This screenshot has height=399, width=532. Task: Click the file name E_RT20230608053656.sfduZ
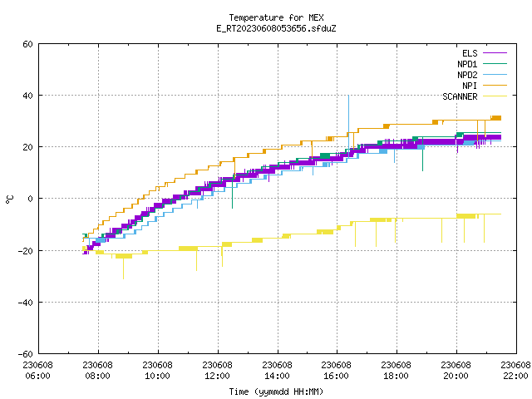[276, 28]
